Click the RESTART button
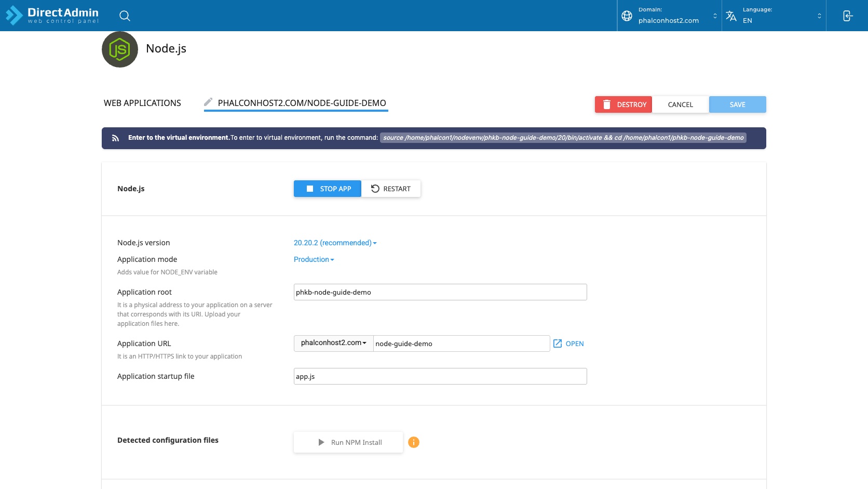The height and width of the screenshot is (489, 868). (391, 189)
